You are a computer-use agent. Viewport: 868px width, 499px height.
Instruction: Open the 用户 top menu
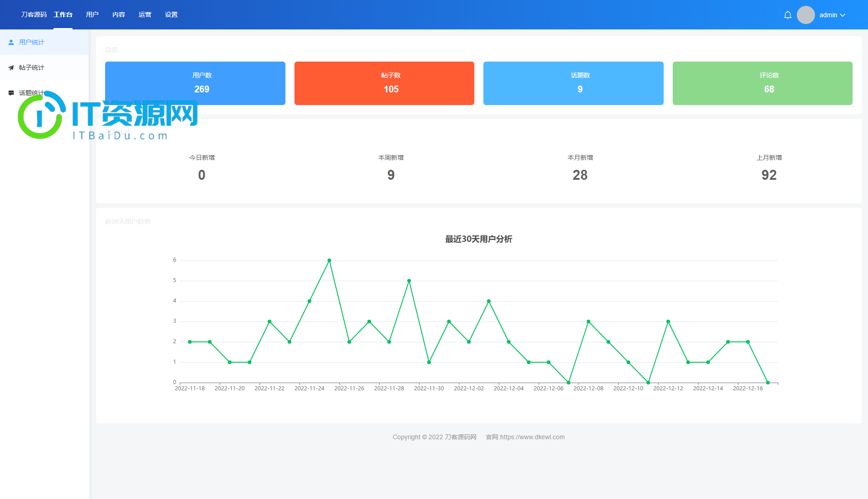pyautogui.click(x=92, y=14)
